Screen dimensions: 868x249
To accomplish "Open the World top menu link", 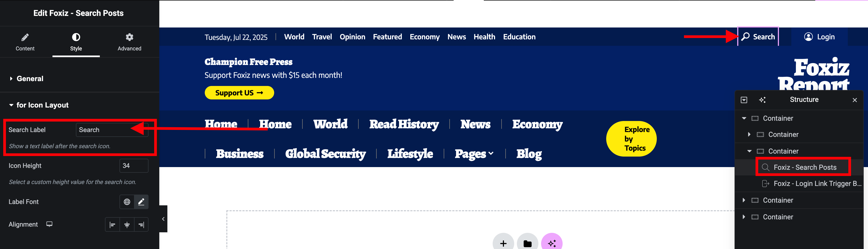I will 294,37.
